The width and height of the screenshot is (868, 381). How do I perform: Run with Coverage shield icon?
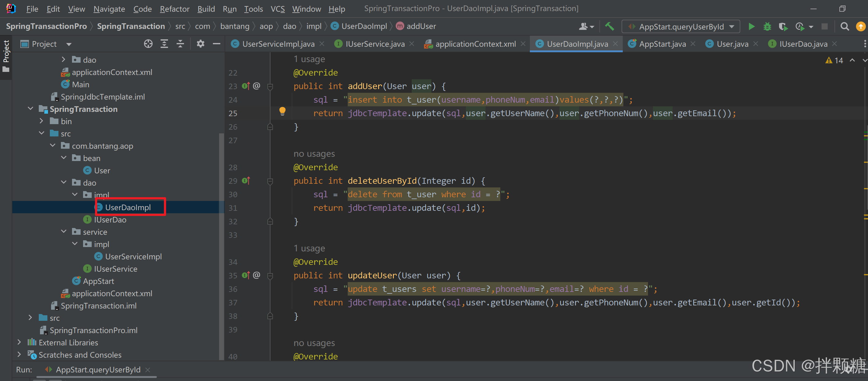tap(783, 27)
